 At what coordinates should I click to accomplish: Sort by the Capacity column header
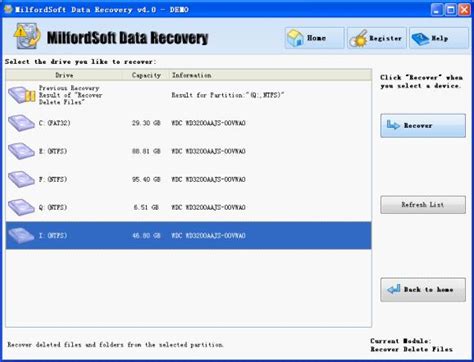click(x=146, y=75)
